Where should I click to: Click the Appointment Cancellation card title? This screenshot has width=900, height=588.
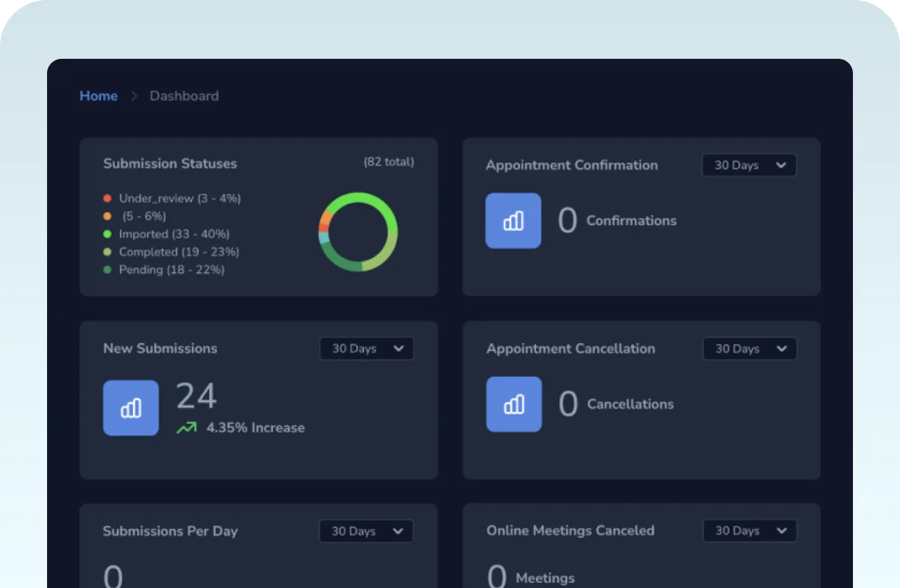point(571,348)
